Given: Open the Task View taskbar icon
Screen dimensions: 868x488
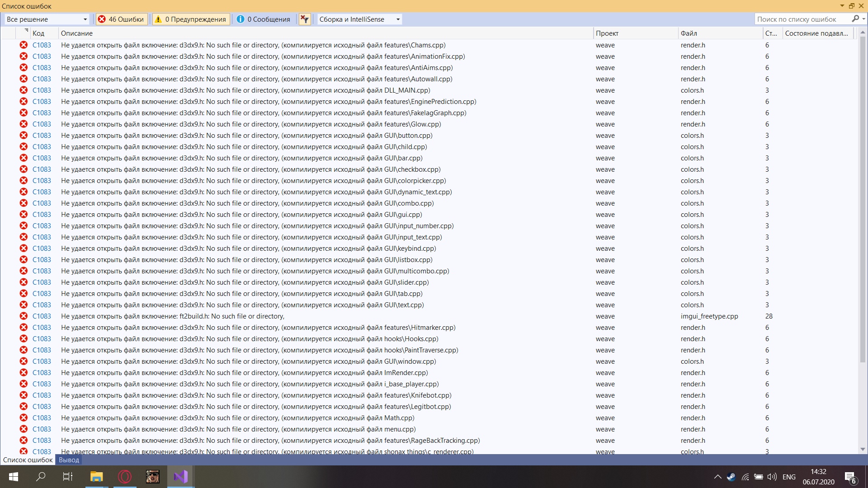Looking at the screenshot, I should tap(68, 476).
